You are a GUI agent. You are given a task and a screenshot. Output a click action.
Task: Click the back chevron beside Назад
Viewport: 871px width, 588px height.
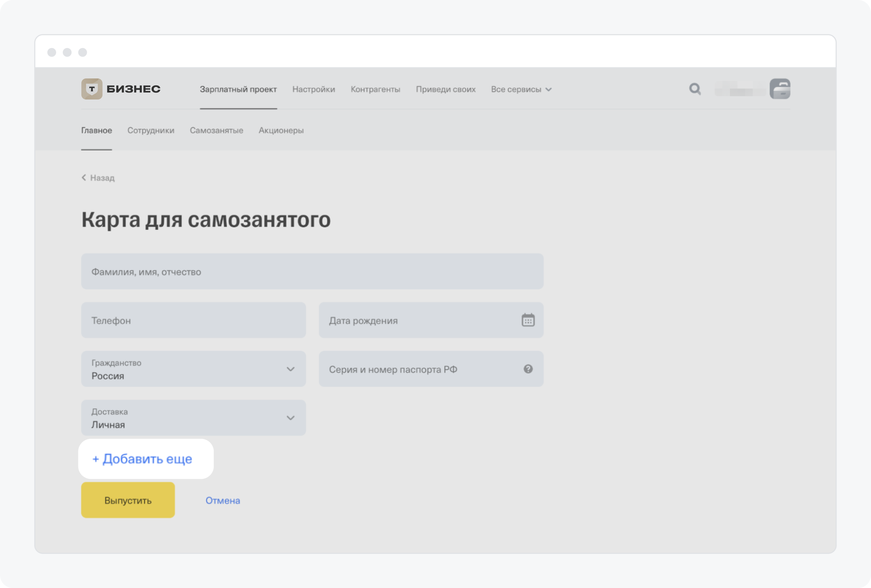click(84, 178)
